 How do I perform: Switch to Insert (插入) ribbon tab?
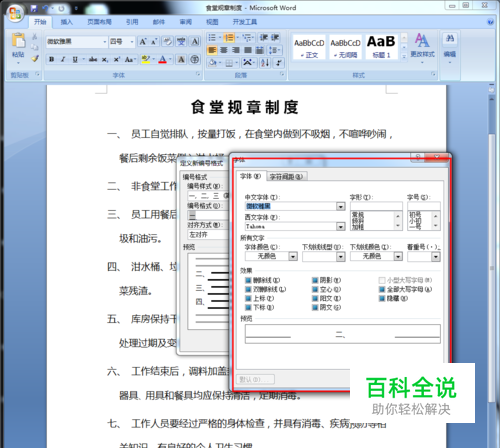point(67,22)
